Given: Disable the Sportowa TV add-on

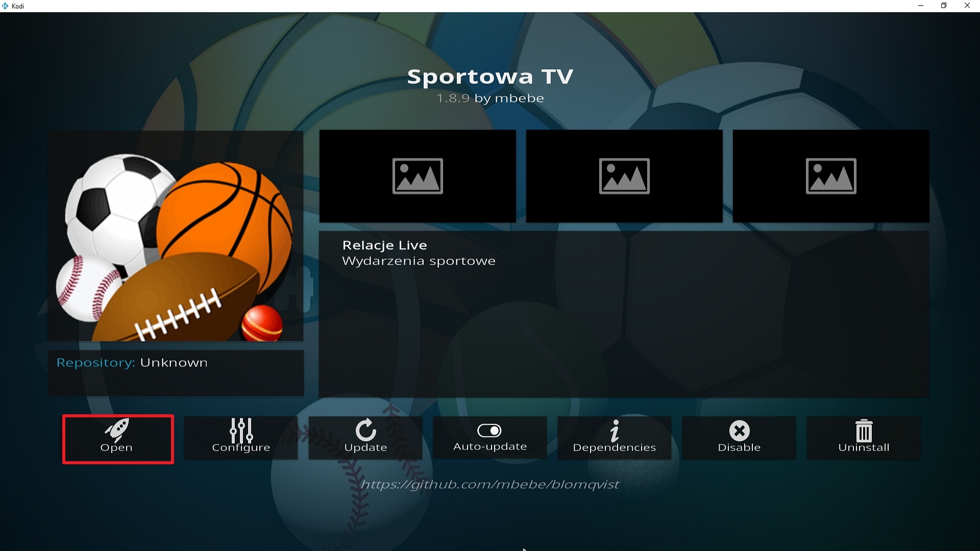Looking at the screenshot, I should click(739, 438).
